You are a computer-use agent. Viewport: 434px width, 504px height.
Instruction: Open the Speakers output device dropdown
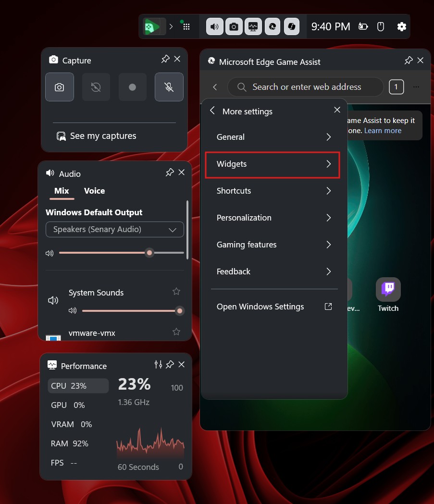coord(114,230)
